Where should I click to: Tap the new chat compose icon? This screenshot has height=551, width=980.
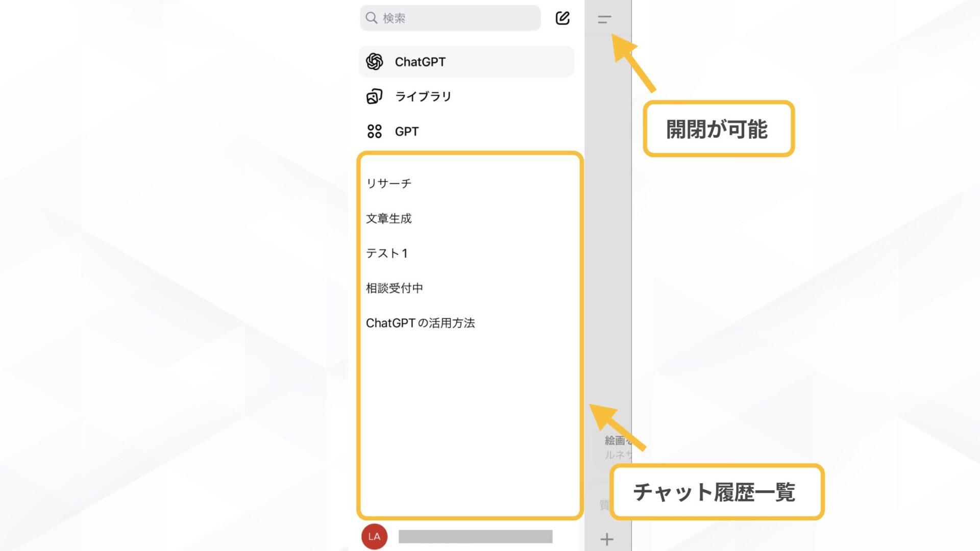coord(562,18)
